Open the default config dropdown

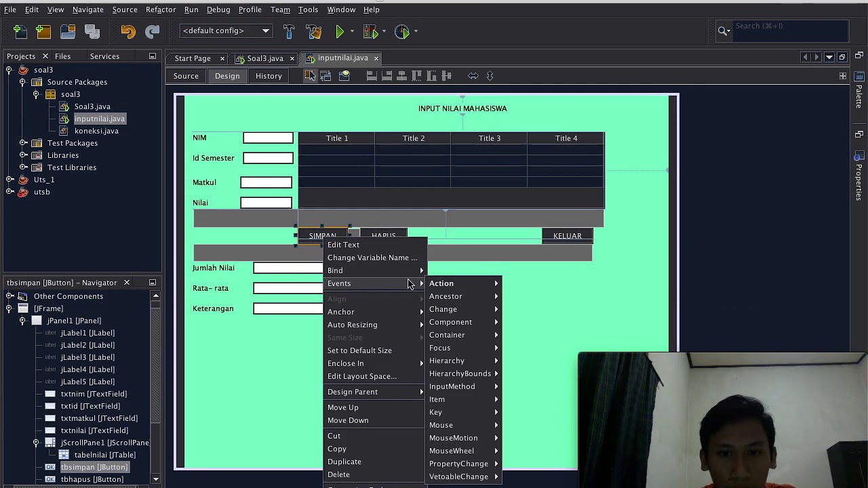[x=226, y=31]
